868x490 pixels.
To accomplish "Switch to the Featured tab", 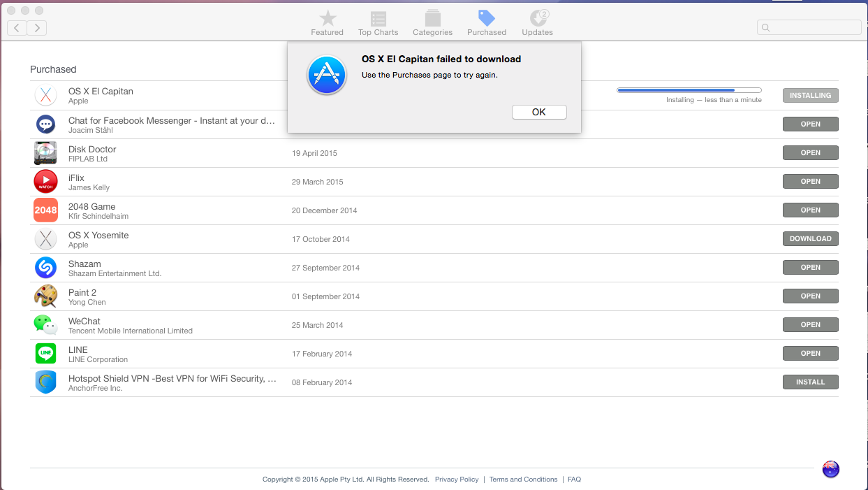I will tap(327, 22).
